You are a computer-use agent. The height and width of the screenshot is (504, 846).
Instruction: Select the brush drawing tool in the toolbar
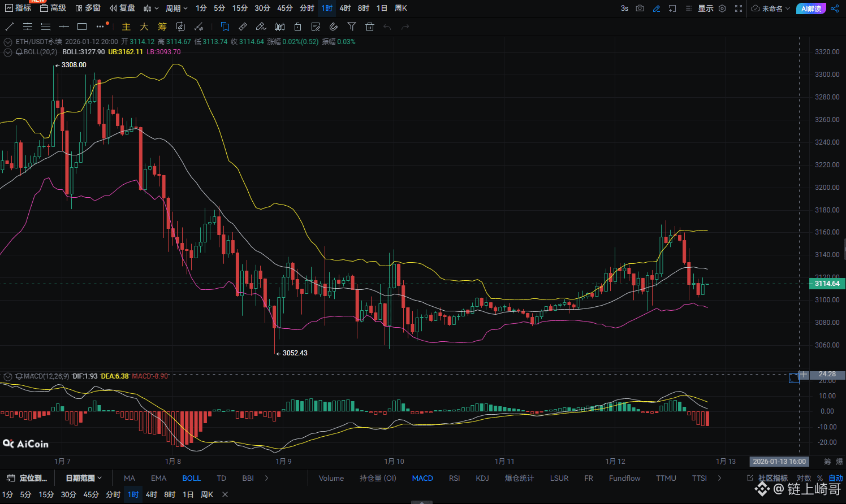[x=261, y=26]
